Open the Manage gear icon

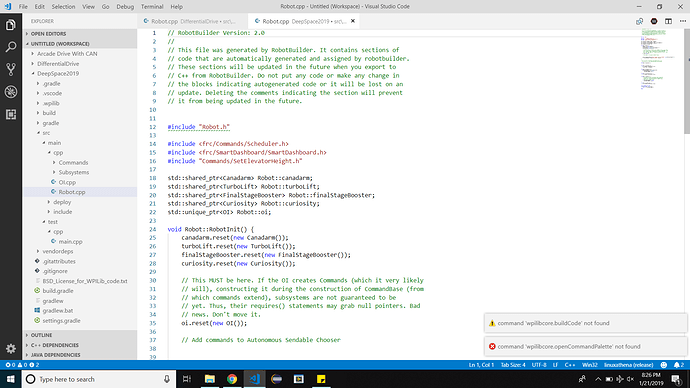coord(11,349)
